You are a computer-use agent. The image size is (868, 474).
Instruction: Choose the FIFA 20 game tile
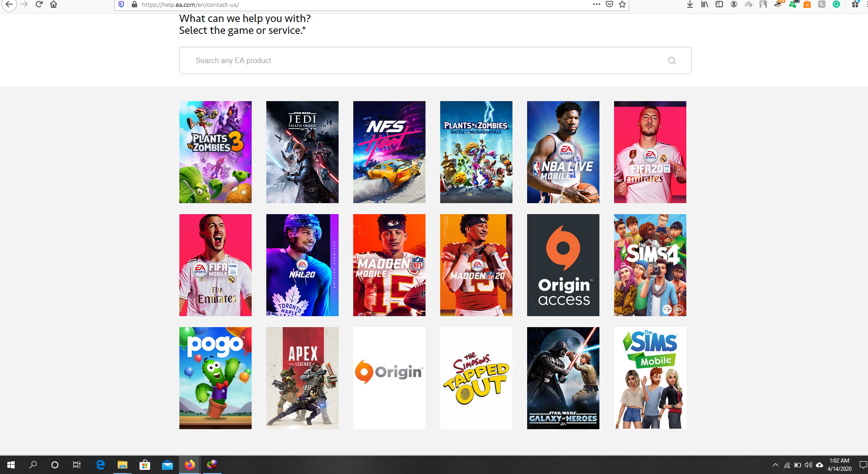(650, 152)
